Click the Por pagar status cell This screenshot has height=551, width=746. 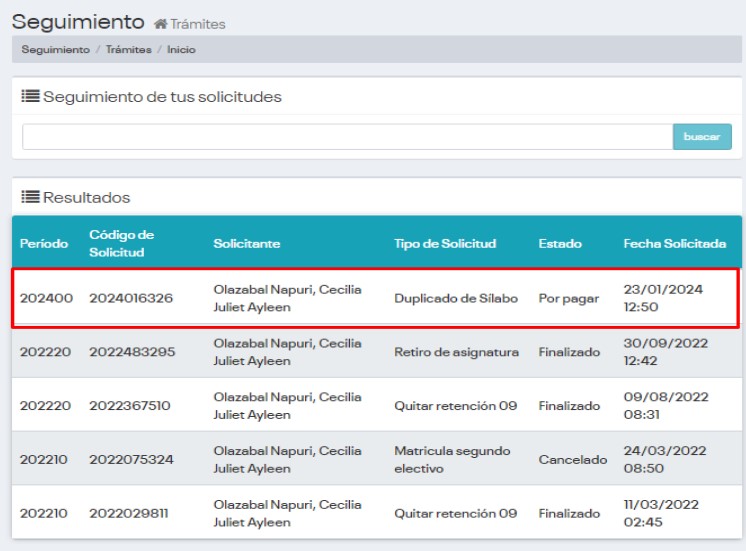pos(568,298)
